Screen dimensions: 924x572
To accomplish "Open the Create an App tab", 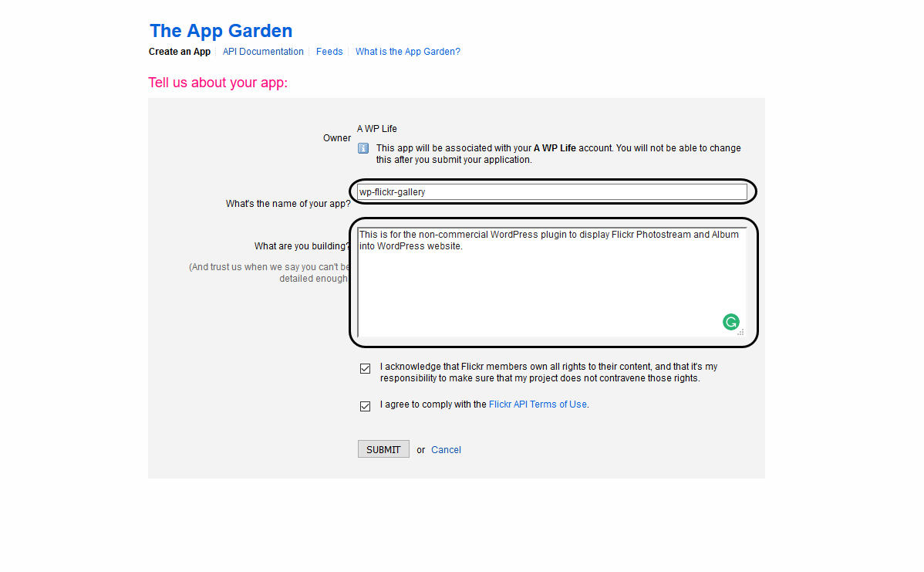I will [x=180, y=52].
